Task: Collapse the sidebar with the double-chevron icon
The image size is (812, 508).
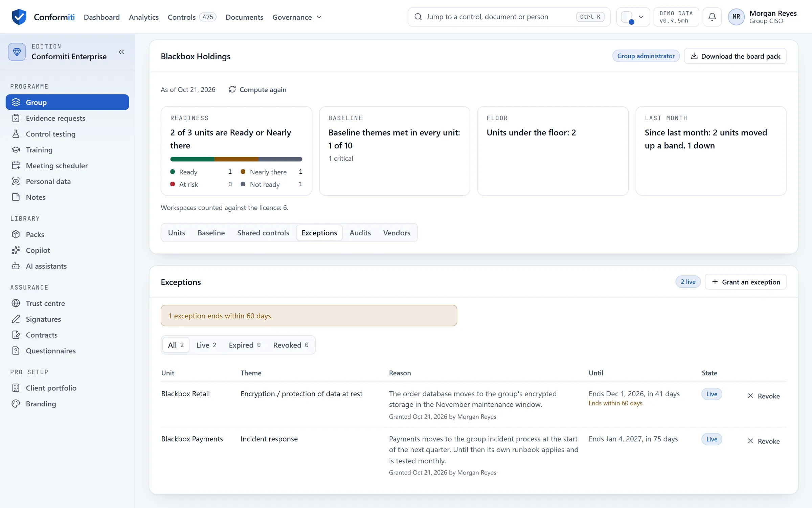Action: [x=121, y=52]
